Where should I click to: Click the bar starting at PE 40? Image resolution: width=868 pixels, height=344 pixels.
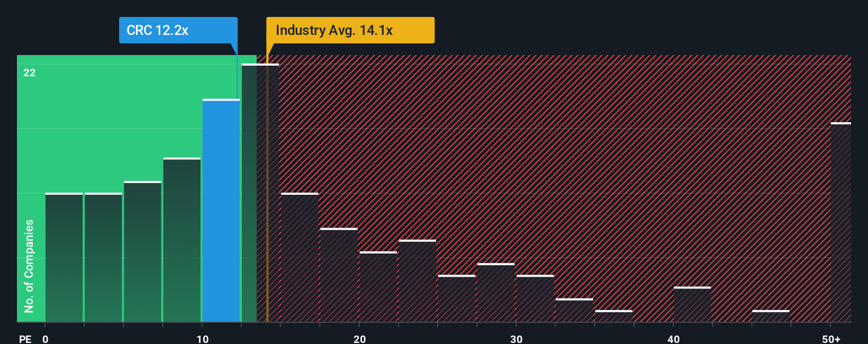coord(692,304)
